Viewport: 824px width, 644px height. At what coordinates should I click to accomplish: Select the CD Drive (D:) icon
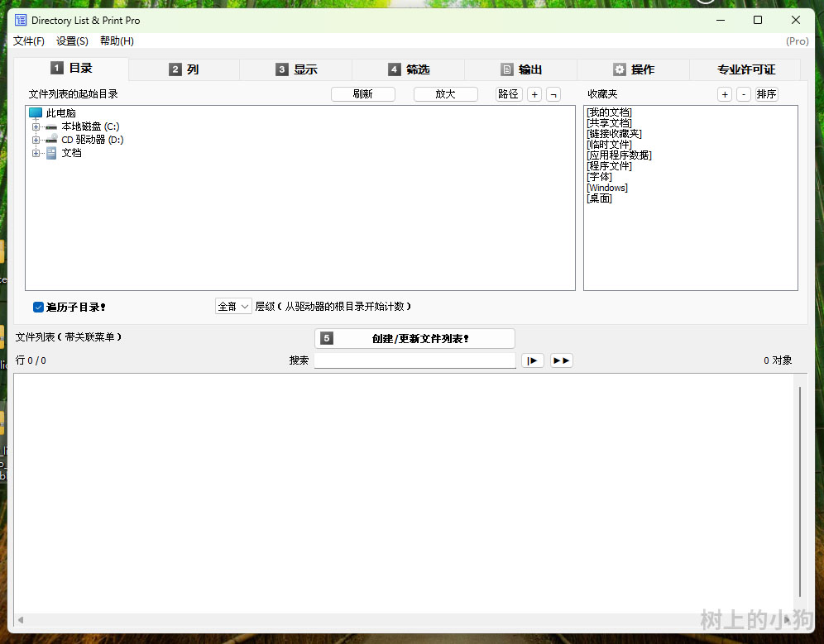[51, 140]
